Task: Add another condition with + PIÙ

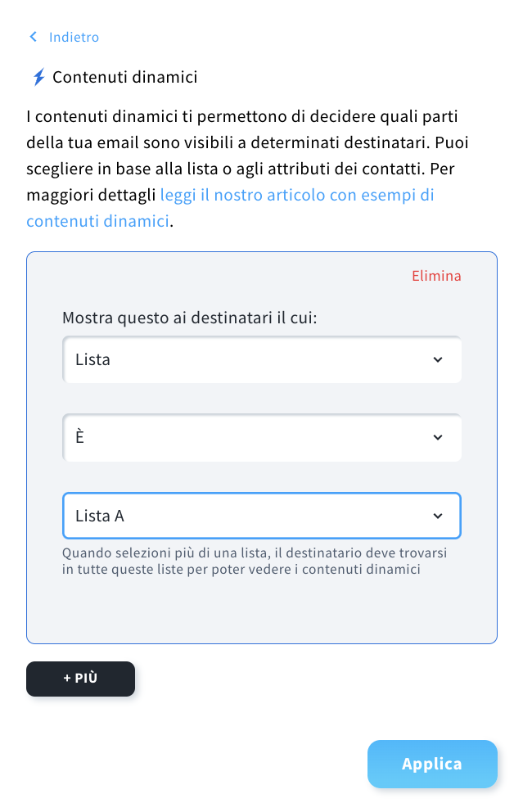Action: pyautogui.click(x=80, y=679)
